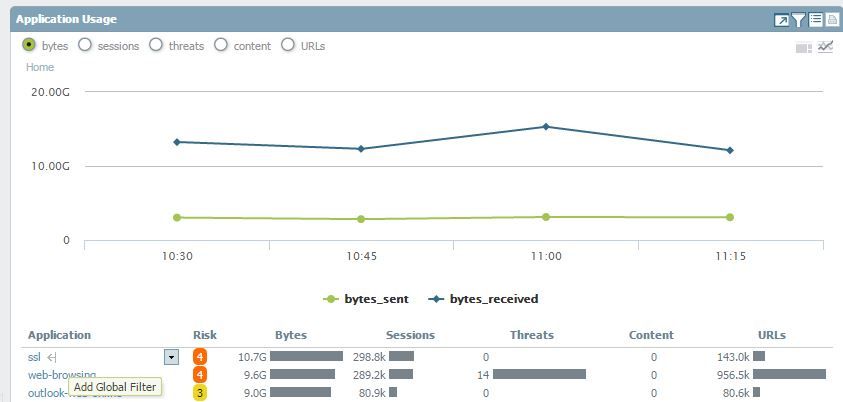Image resolution: width=843 pixels, height=402 pixels.
Task: Select the URLs radio button
Action: pos(288,45)
